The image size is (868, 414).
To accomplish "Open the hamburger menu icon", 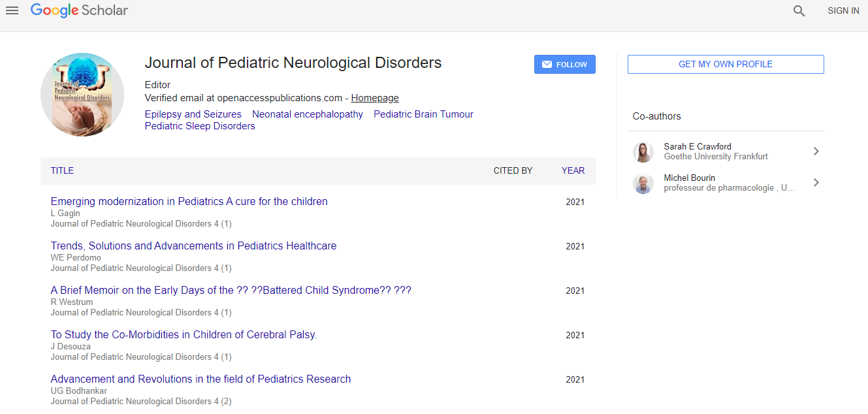I will click(x=12, y=10).
